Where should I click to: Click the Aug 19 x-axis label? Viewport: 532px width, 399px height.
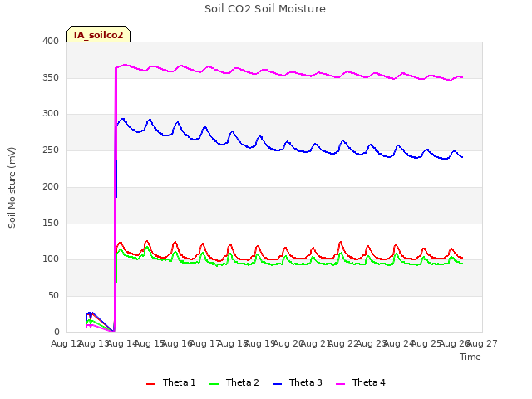click(260, 343)
